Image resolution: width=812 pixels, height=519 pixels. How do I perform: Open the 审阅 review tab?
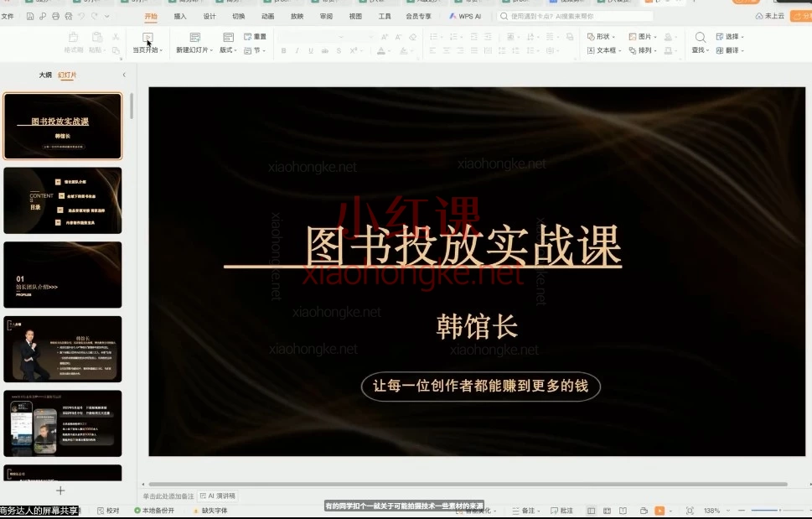pos(326,17)
